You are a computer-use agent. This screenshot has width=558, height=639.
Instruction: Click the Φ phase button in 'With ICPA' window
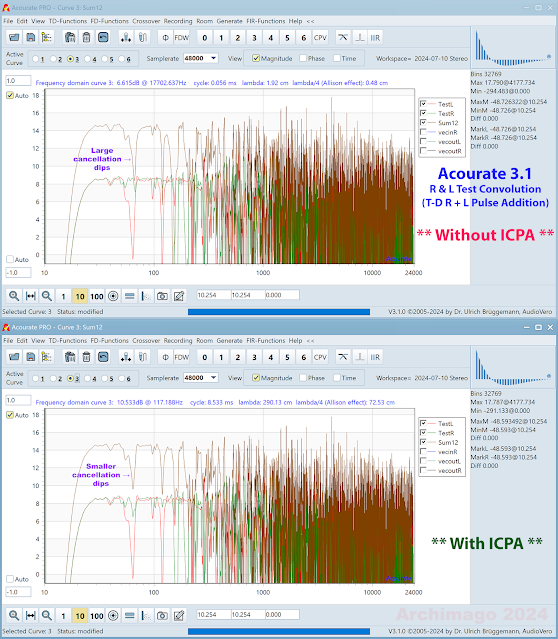(x=165, y=357)
